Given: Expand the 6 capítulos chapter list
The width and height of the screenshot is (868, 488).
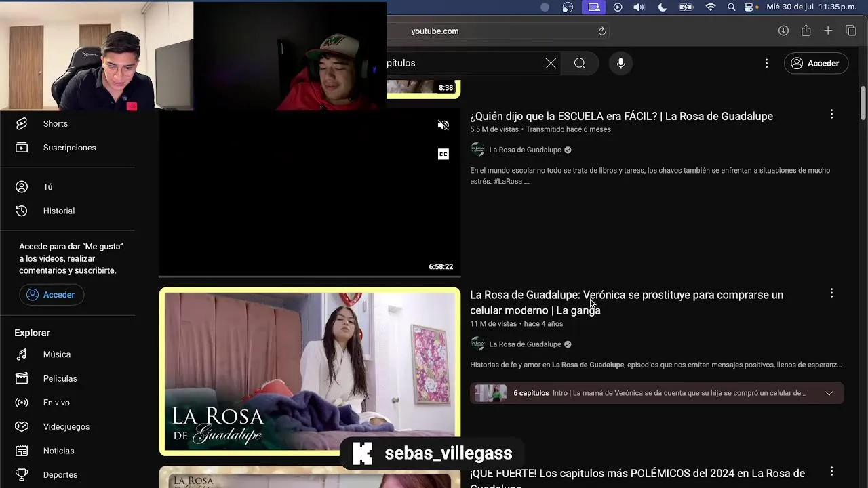Looking at the screenshot, I should coord(829,393).
